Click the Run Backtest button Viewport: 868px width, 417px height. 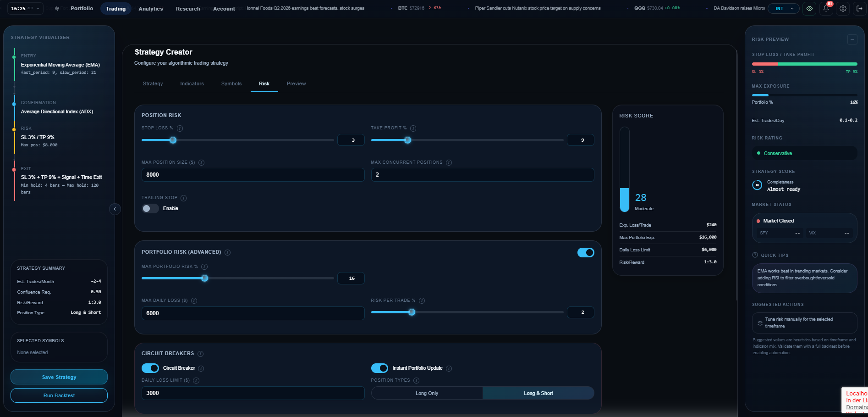59,395
